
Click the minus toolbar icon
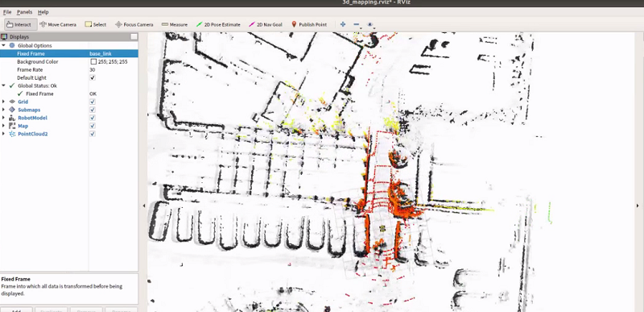pyautogui.click(x=356, y=25)
